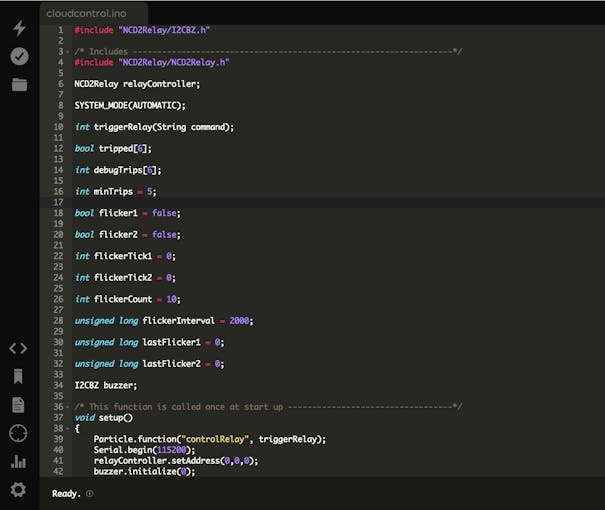The image size is (605, 510).
Task: Verify the code with the checkmark icon
Action: pyautogui.click(x=19, y=56)
